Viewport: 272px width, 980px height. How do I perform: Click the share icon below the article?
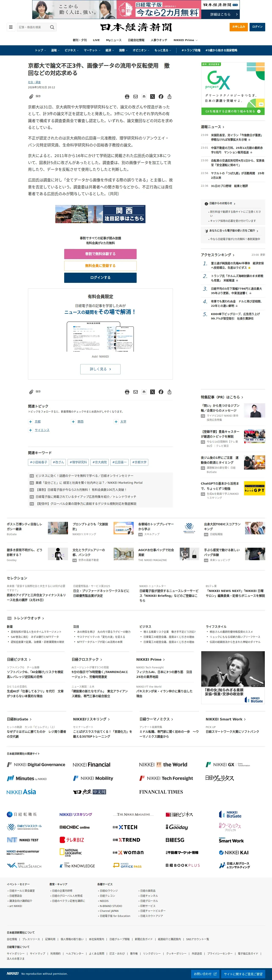[x=169, y=392]
